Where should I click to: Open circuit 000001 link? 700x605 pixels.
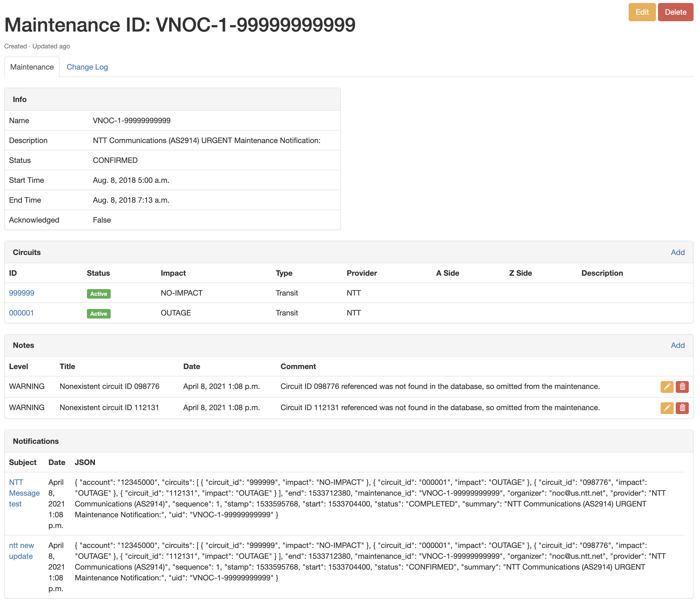tap(21, 313)
